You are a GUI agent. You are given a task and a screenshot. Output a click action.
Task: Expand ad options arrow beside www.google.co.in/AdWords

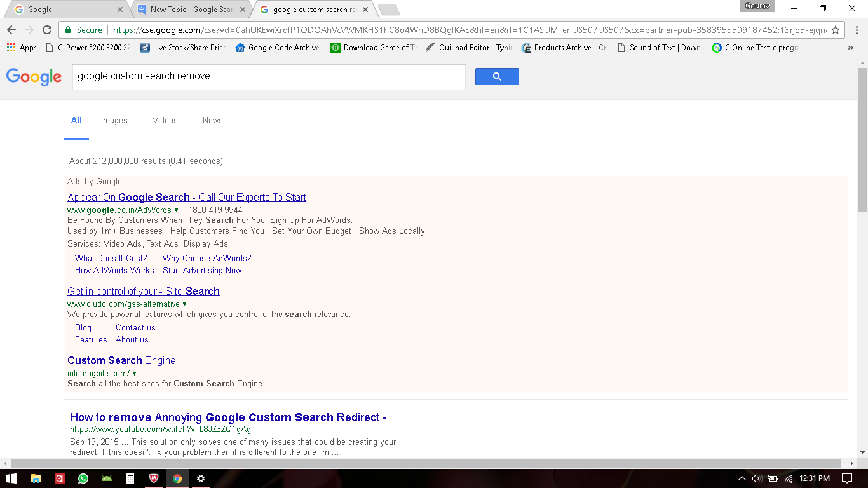pos(176,210)
